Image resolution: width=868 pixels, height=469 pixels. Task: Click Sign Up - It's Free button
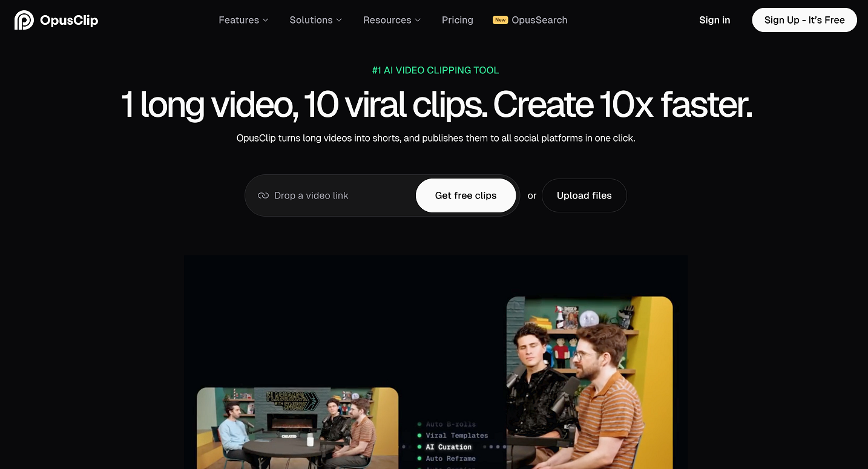point(804,20)
